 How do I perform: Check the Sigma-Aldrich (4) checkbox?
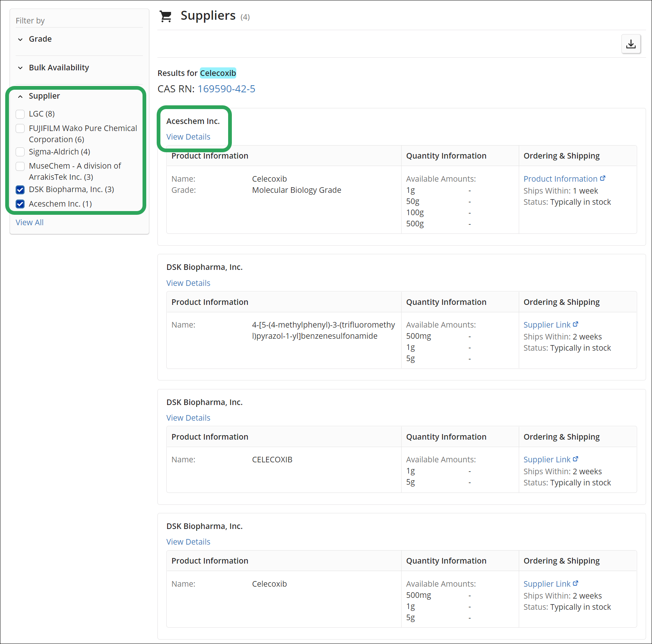(x=20, y=152)
